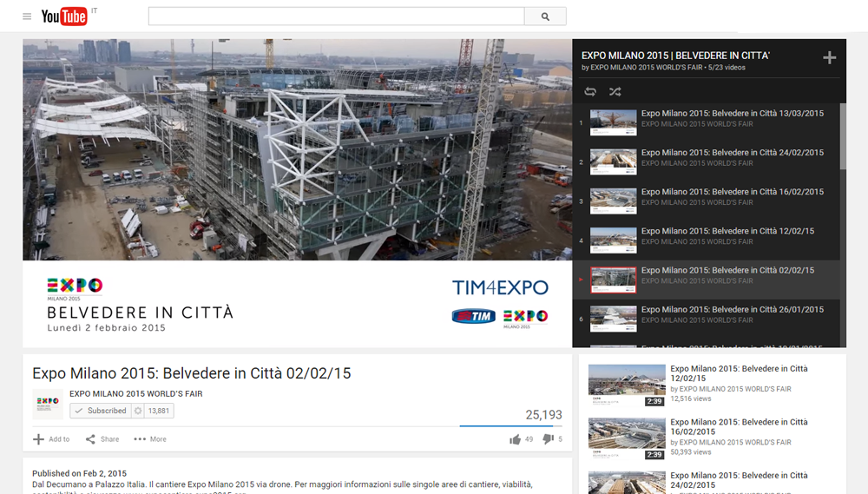Toggle playlist repeat mode

(590, 91)
